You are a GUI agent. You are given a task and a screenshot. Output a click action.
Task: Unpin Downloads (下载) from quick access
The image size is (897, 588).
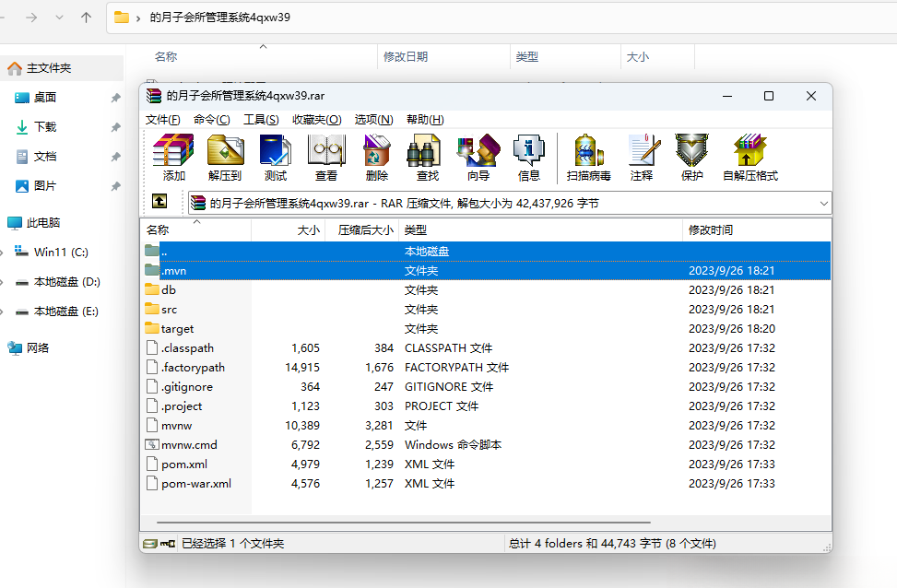pos(115,127)
